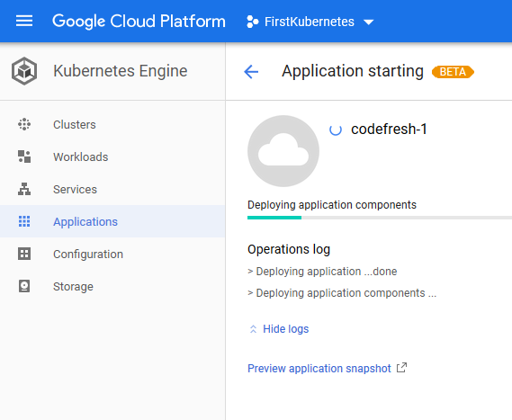The width and height of the screenshot is (512, 420).
Task: Collapse the logs with Hide logs
Action: point(286,329)
